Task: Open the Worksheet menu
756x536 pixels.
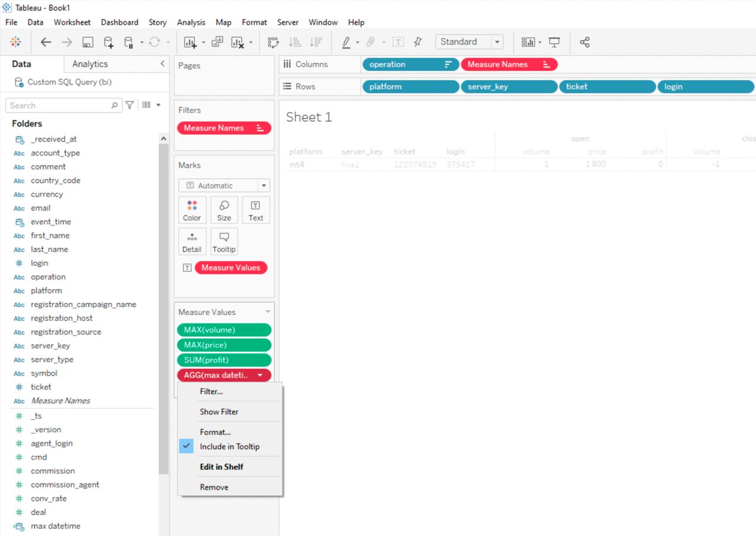Action: click(x=72, y=22)
